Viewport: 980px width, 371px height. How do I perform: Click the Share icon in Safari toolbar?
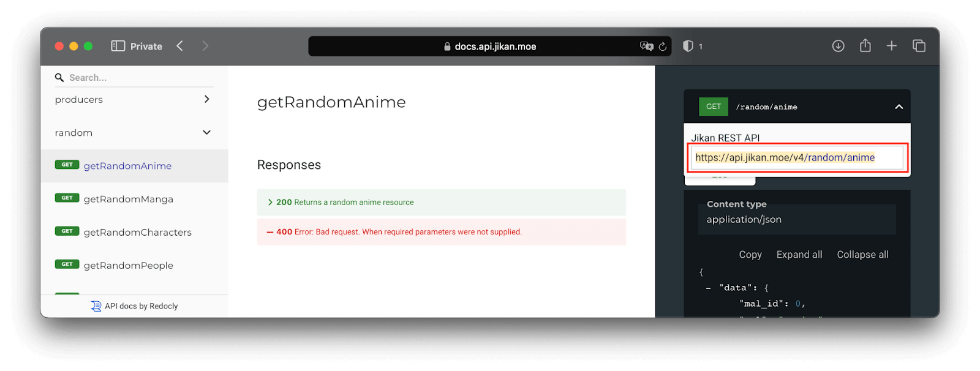tap(865, 45)
